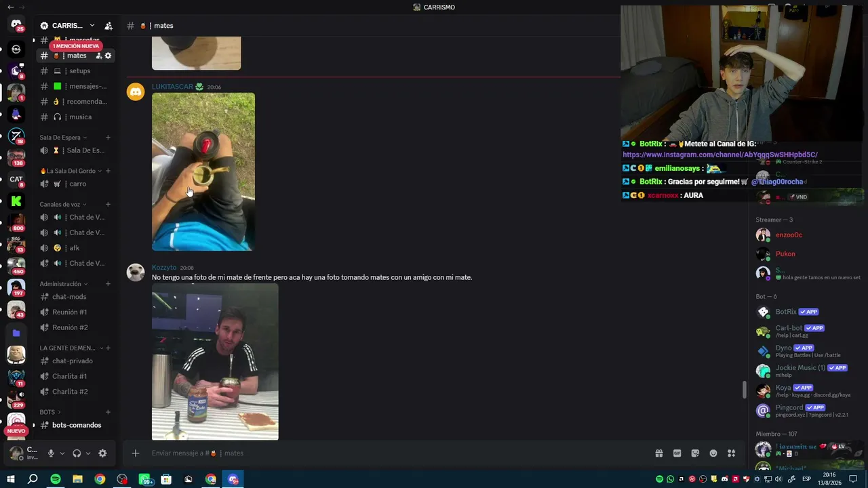Join the afk voice channel

tap(75, 248)
